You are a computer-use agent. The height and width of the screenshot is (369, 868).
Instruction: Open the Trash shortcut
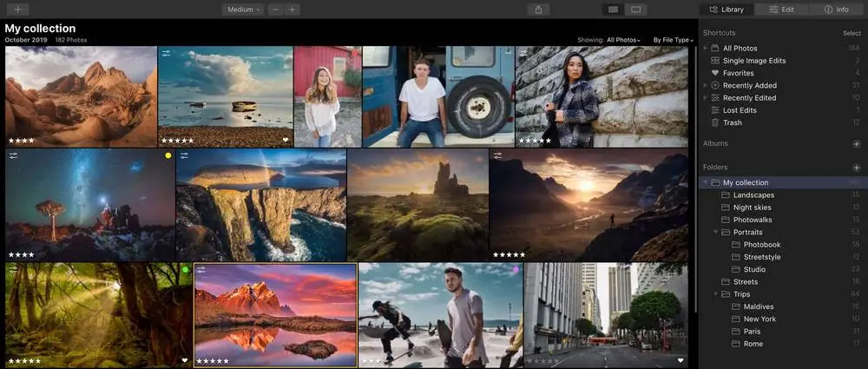[732, 122]
